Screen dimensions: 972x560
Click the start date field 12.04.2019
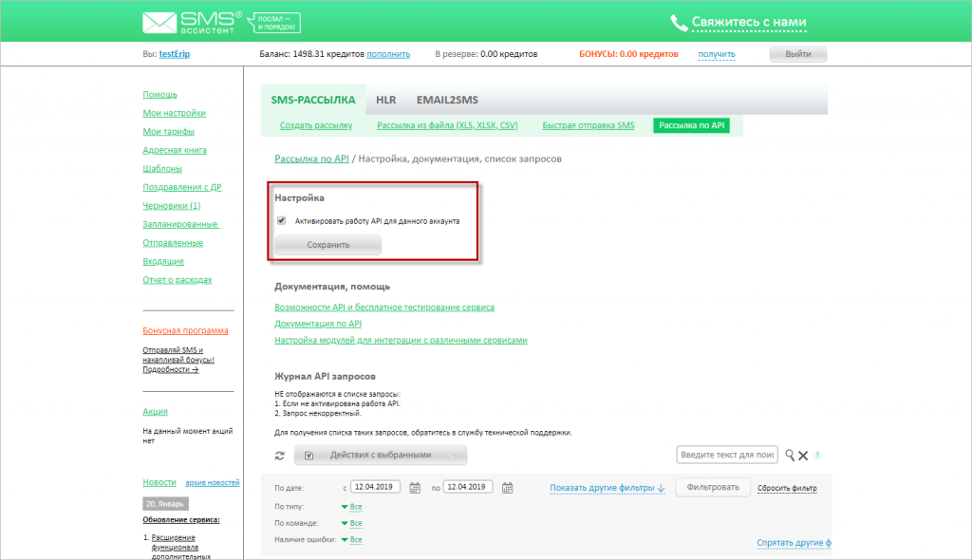point(375,487)
